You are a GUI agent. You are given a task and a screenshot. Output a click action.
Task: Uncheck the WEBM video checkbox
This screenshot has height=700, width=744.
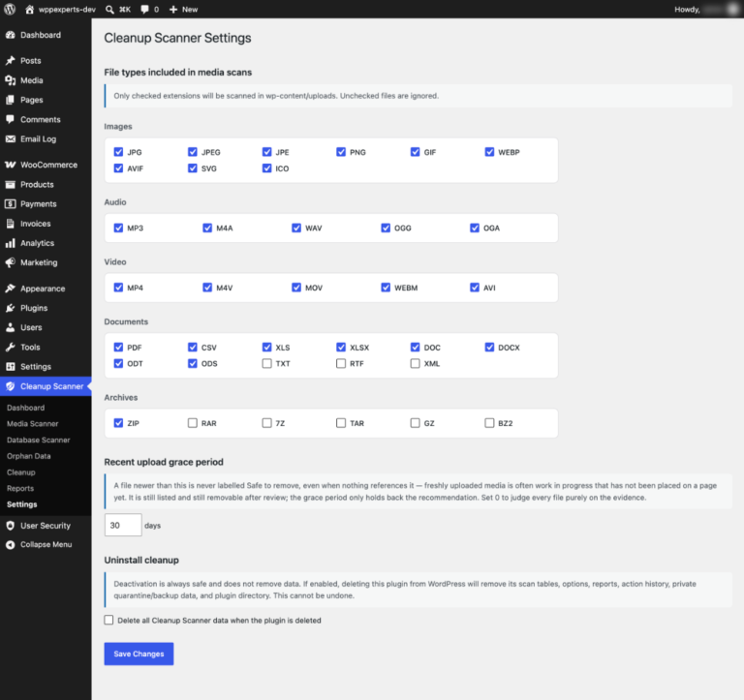[386, 288]
